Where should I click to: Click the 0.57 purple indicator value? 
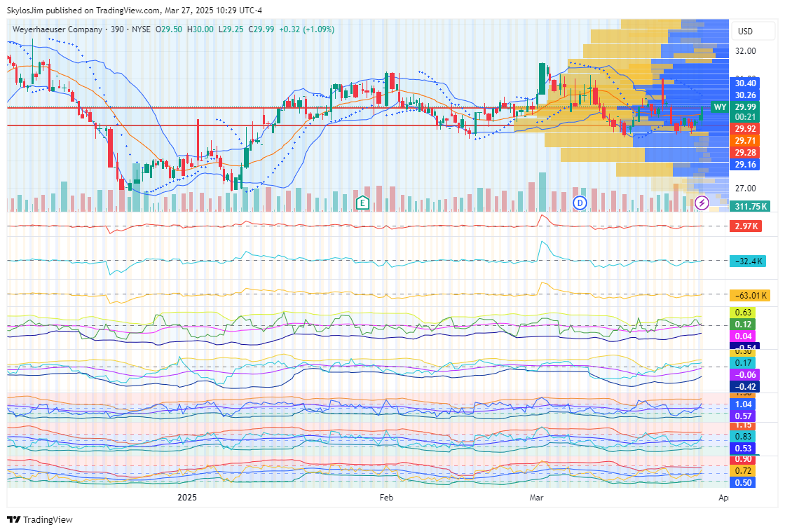click(743, 416)
